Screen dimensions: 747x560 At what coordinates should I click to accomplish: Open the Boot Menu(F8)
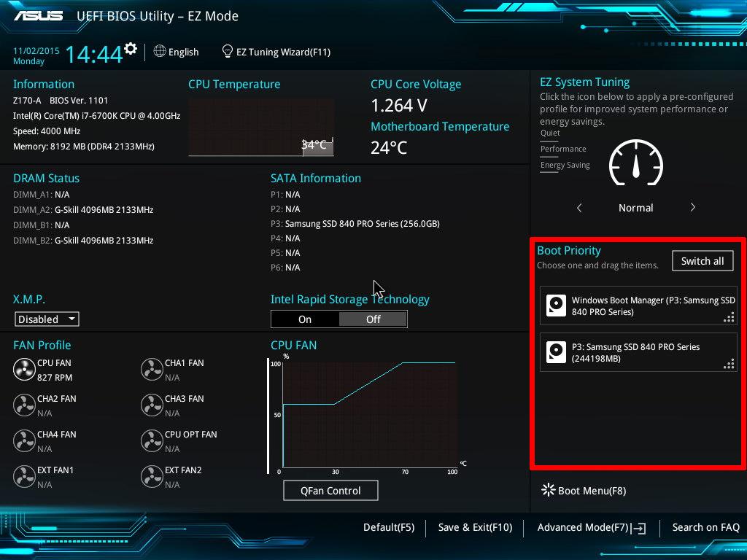[584, 491]
